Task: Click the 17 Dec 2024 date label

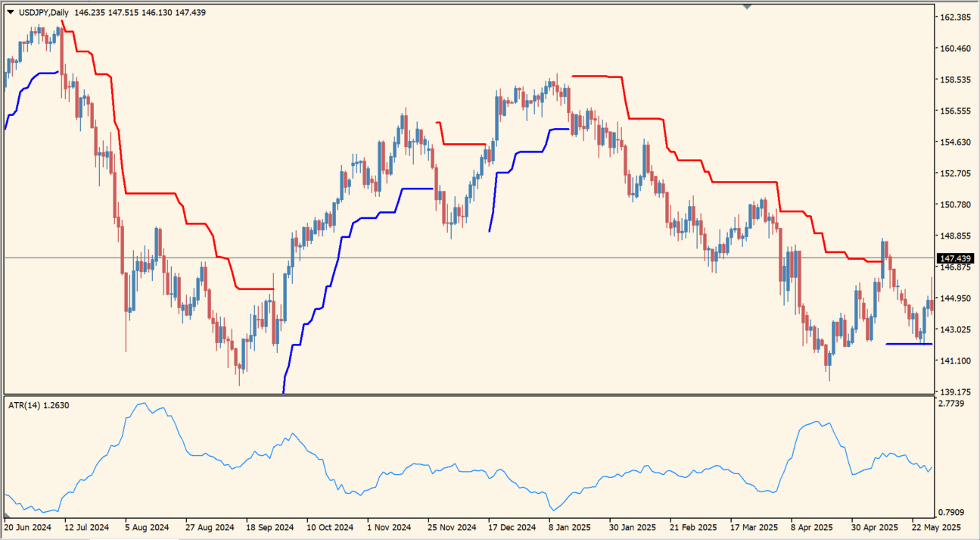Action: point(512,527)
